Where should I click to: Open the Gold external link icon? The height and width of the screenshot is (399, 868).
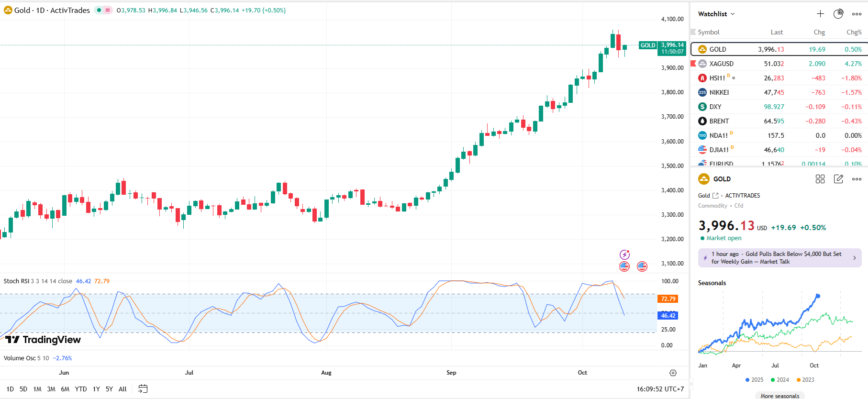(715, 196)
